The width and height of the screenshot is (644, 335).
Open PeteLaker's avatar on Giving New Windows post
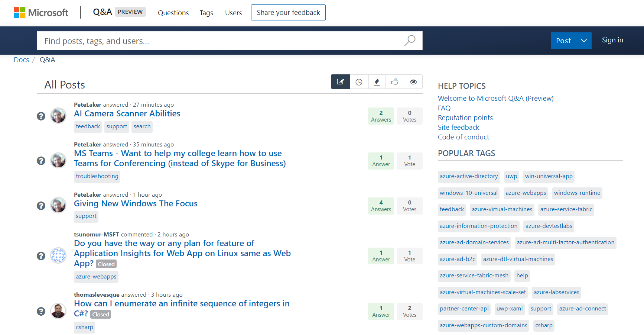coord(58,205)
